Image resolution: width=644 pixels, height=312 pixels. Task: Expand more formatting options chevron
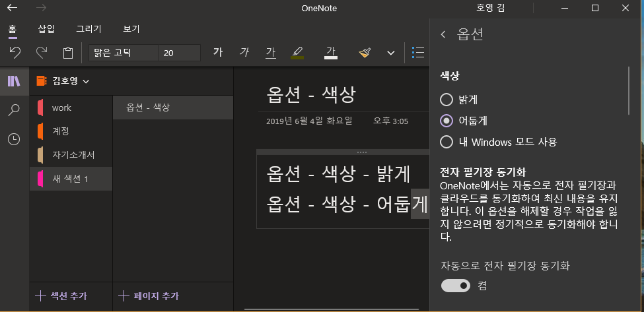click(x=391, y=53)
